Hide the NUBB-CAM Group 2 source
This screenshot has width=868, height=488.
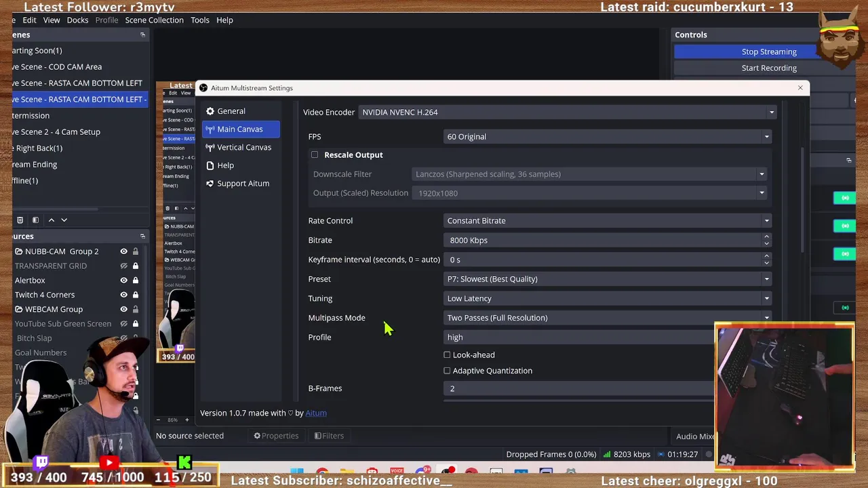point(123,251)
